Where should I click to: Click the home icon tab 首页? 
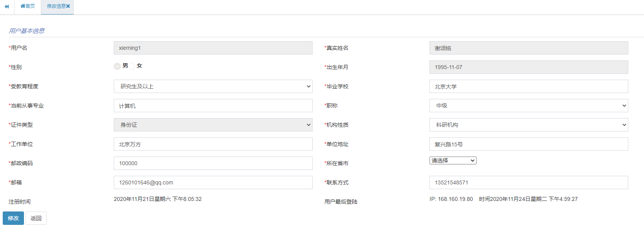click(x=27, y=6)
